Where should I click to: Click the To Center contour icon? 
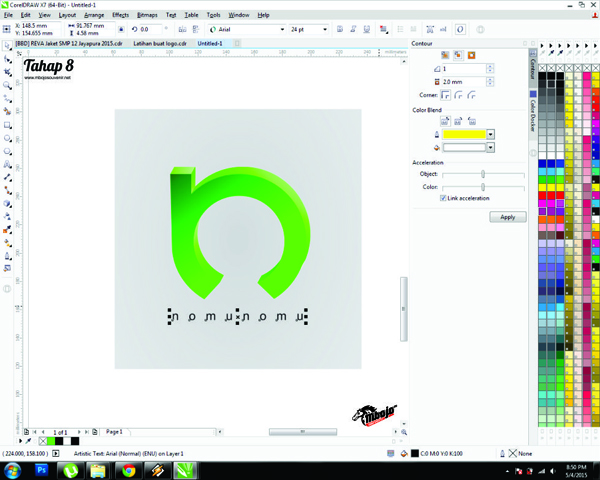tap(446, 55)
